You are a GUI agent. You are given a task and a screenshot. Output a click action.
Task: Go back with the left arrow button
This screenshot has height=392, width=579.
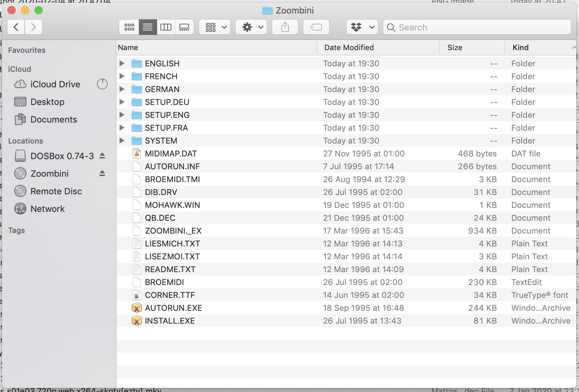pos(16,27)
